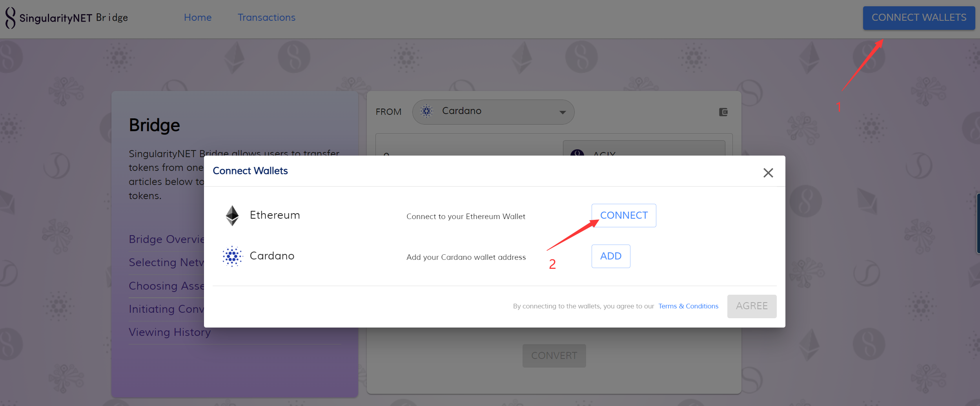Open the Bridge Overview article

coord(166,239)
